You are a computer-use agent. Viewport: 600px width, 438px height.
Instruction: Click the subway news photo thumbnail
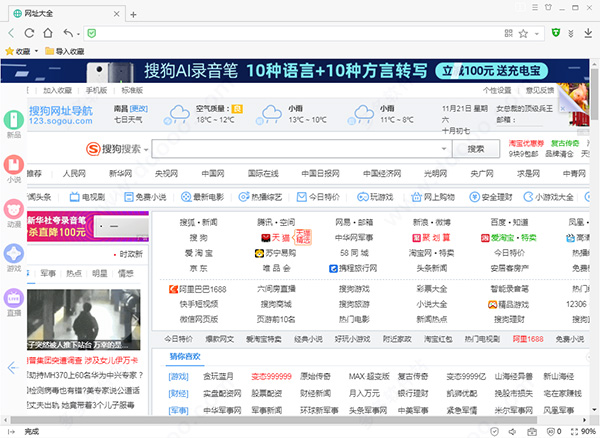pos(83,319)
